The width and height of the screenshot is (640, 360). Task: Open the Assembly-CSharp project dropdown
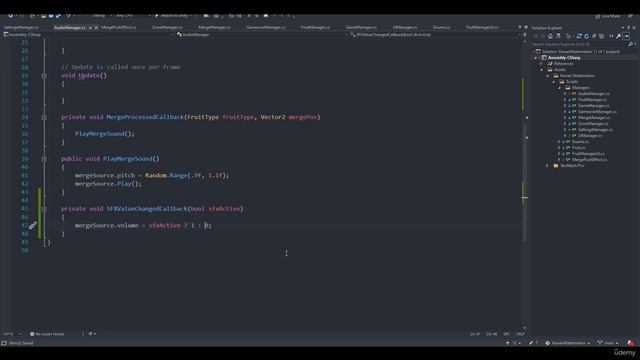[x=88, y=35]
